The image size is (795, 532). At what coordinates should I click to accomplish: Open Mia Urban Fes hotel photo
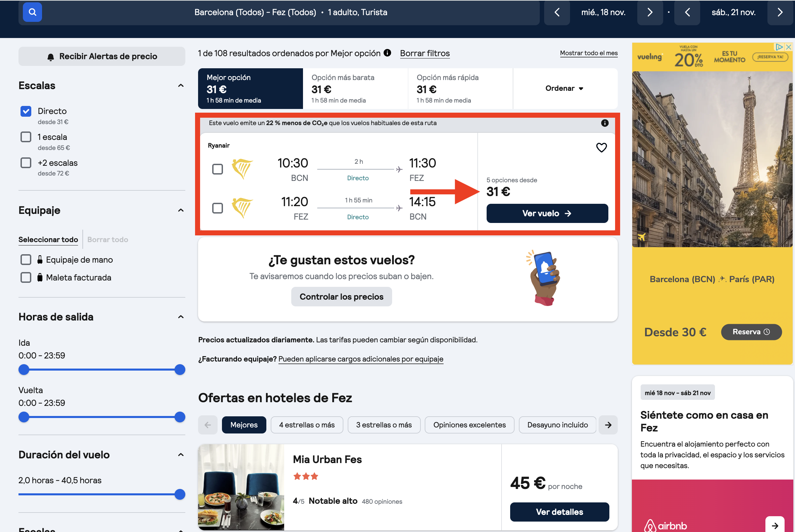click(241, 487)
